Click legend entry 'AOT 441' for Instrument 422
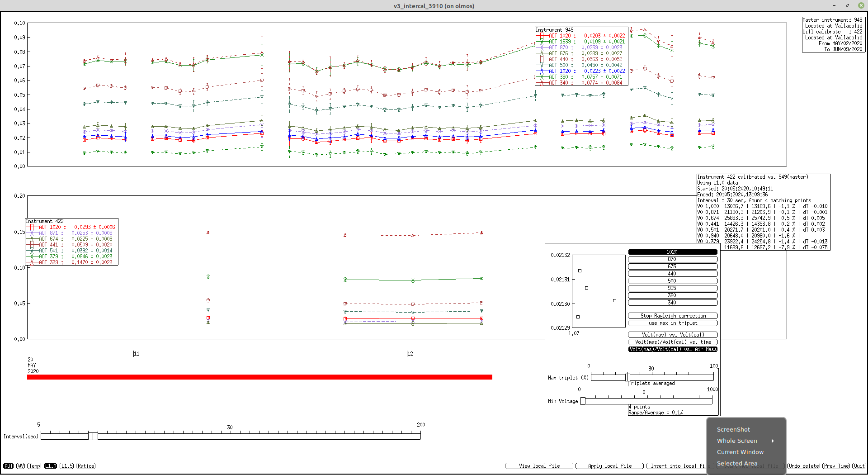This screenshot has width=868, height=475. [70, 245]
